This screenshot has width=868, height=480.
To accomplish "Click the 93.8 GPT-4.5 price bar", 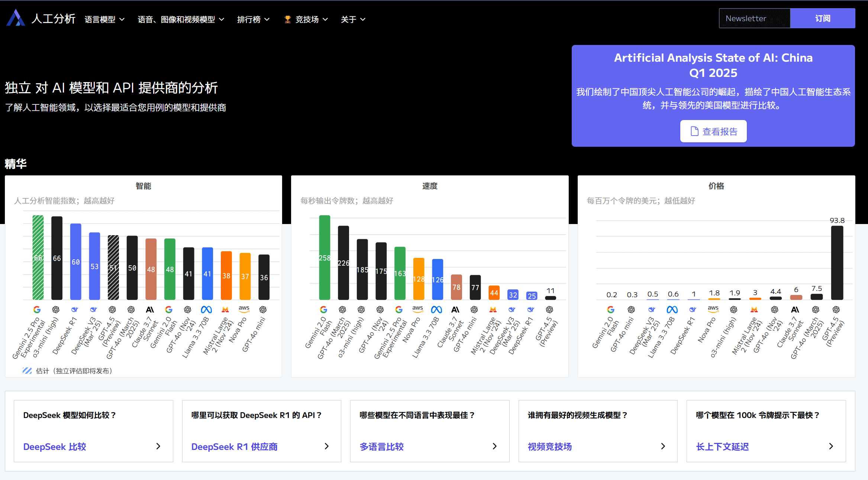I will coord(837,262).
